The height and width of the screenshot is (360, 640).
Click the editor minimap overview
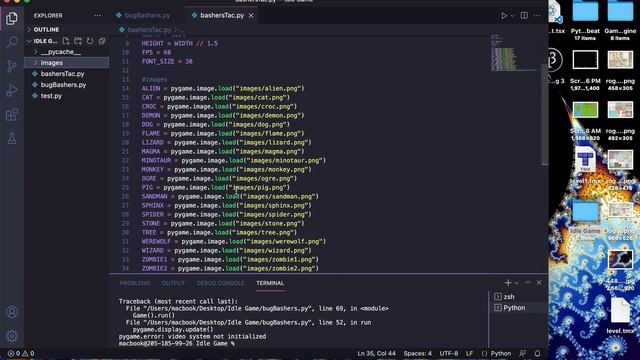coord(513,53)
